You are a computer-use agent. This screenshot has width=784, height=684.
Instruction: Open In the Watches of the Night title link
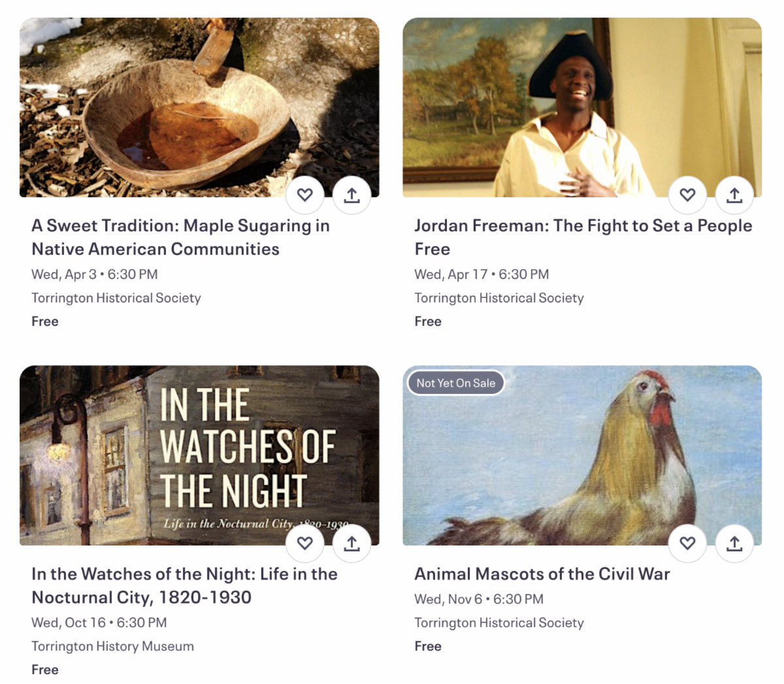pyautogui.click(x=185, y=585)
